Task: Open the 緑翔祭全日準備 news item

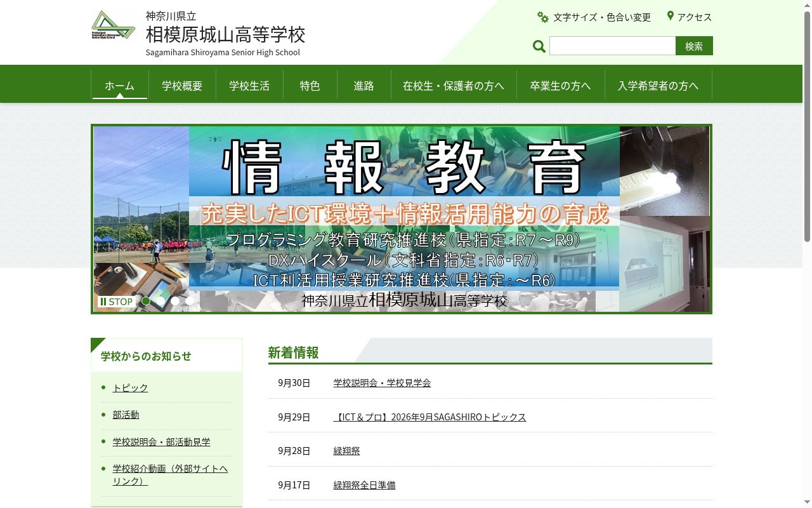Action: (x=364, y=485)
